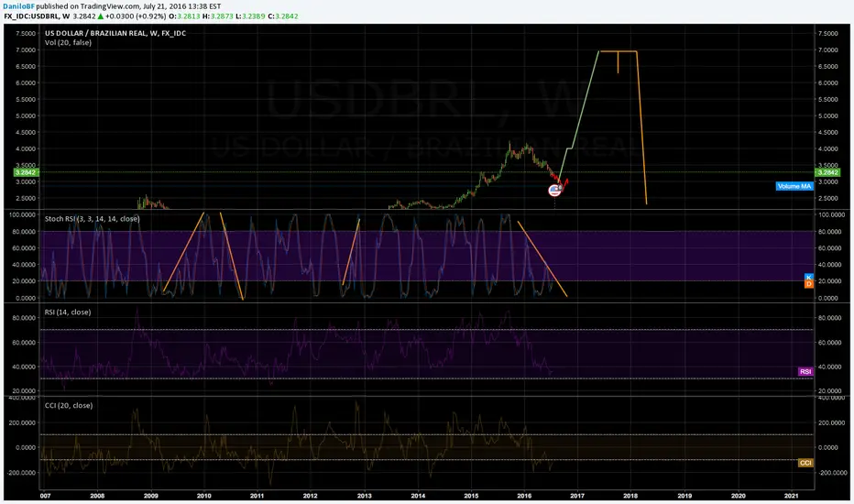Open the DaniloBF author profile link
The image size is (854, 504).
pyautogui.click(x=18, y=6)
